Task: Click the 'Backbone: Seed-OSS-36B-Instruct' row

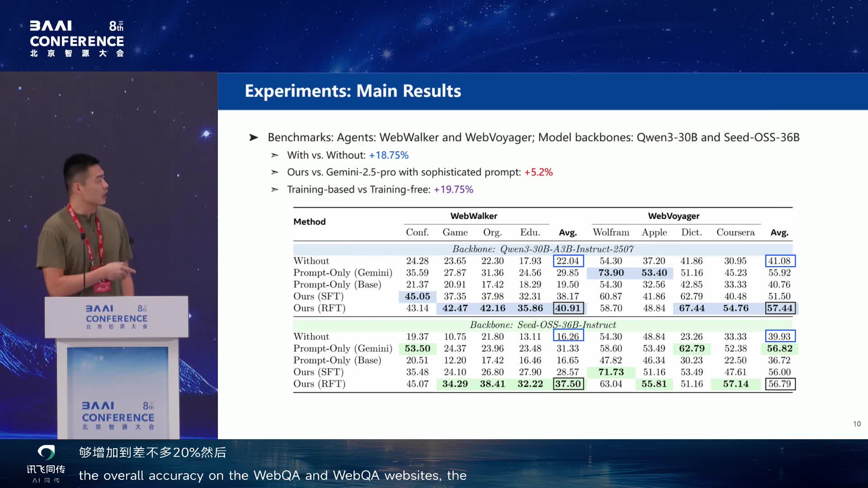Action: pos(542,325)
